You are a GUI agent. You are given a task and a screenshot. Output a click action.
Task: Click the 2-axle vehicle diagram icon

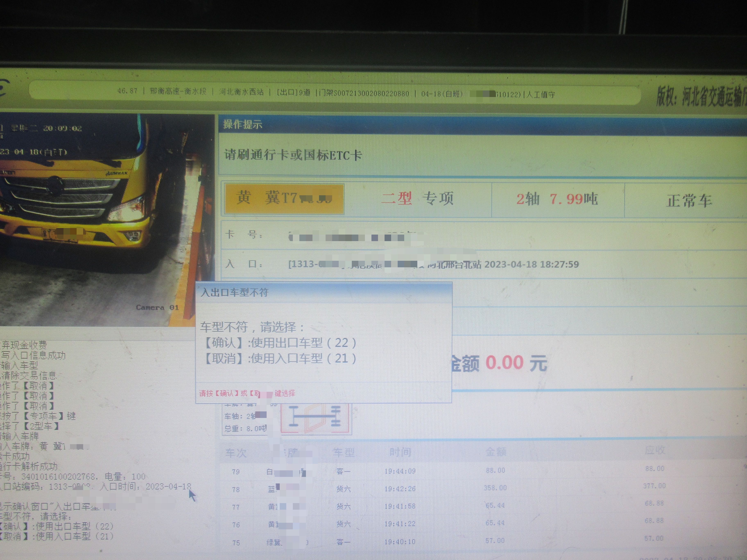(316, 419)
